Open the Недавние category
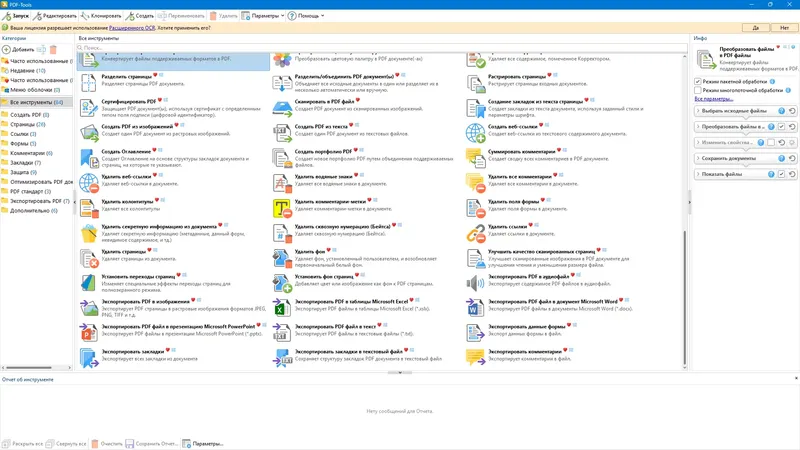800x450 pixels. [28, 70]
